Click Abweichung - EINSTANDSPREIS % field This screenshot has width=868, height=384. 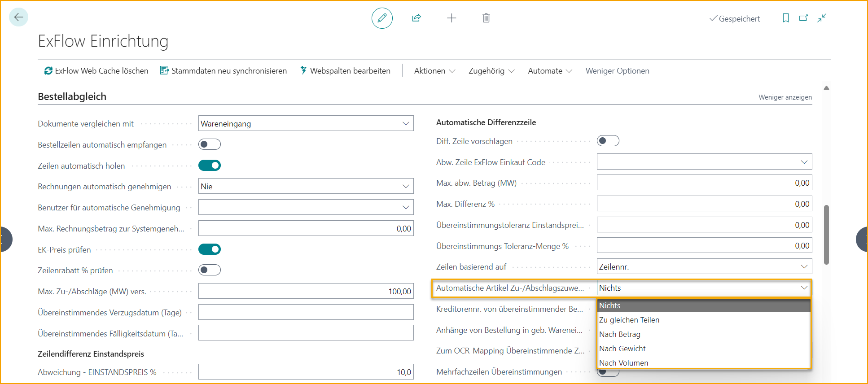click(x=306, y=372)
